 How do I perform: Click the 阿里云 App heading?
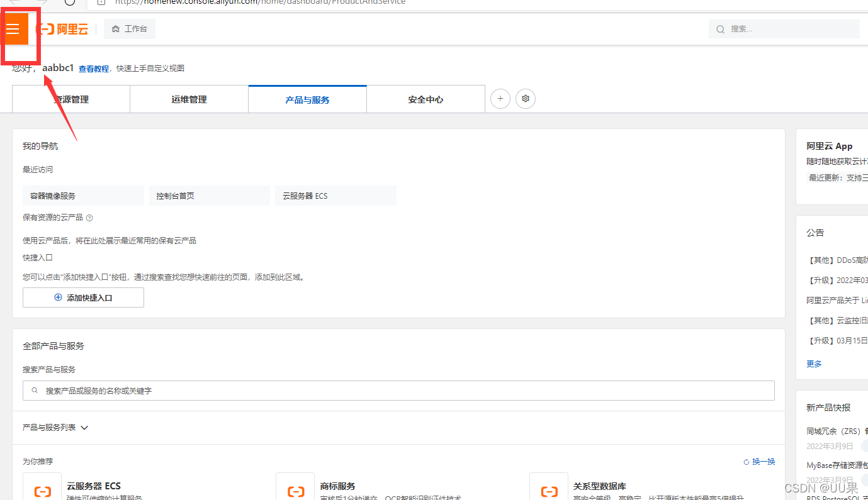pos(830,146)
